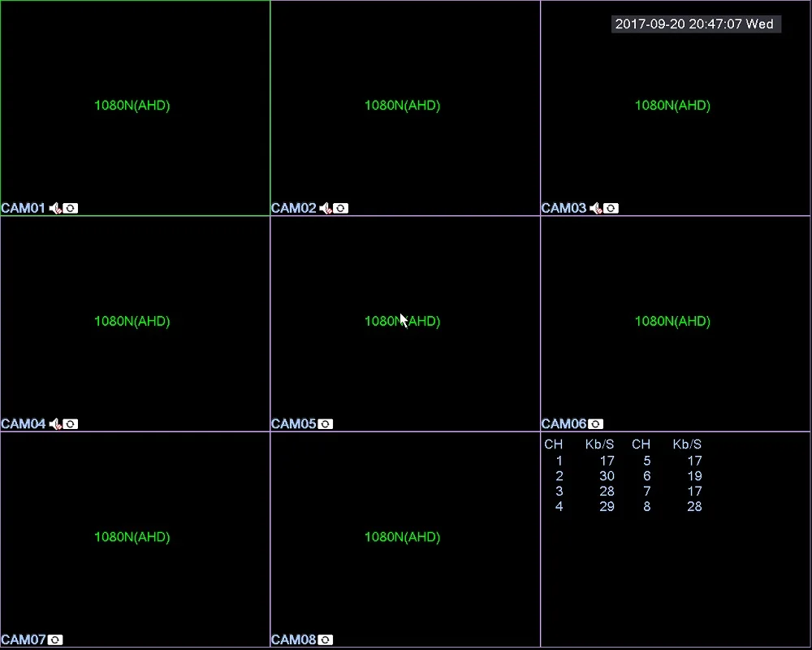Click the muted audio icon on CAM01
Image resolution: width=812 pixels, height=650 pixels.
click(x=55, y=208)
